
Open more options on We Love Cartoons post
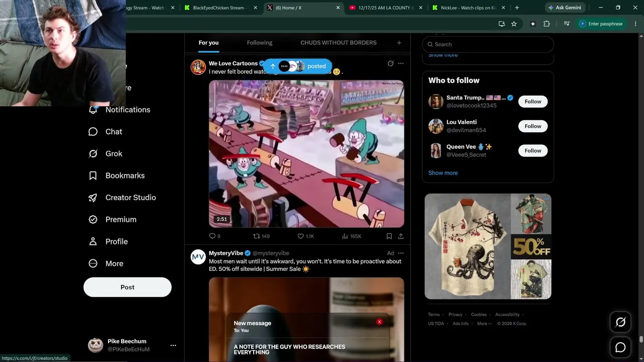click(401, 63)
